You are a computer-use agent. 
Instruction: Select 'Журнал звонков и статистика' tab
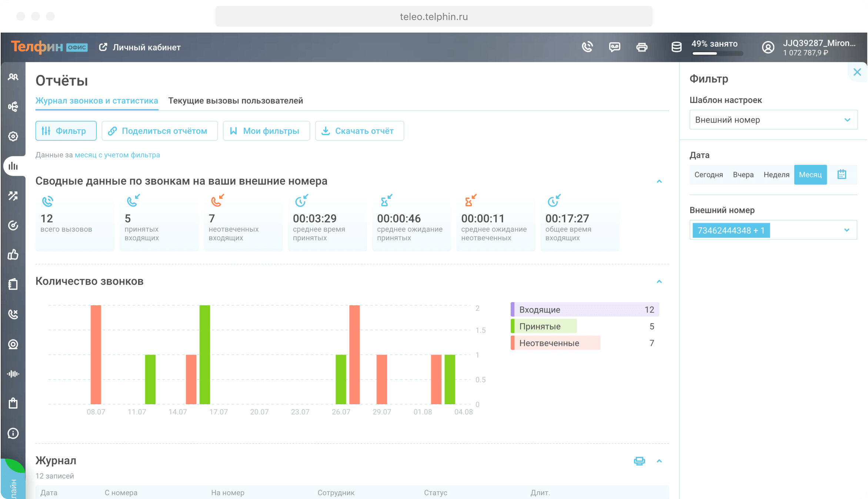click(97, 101)
